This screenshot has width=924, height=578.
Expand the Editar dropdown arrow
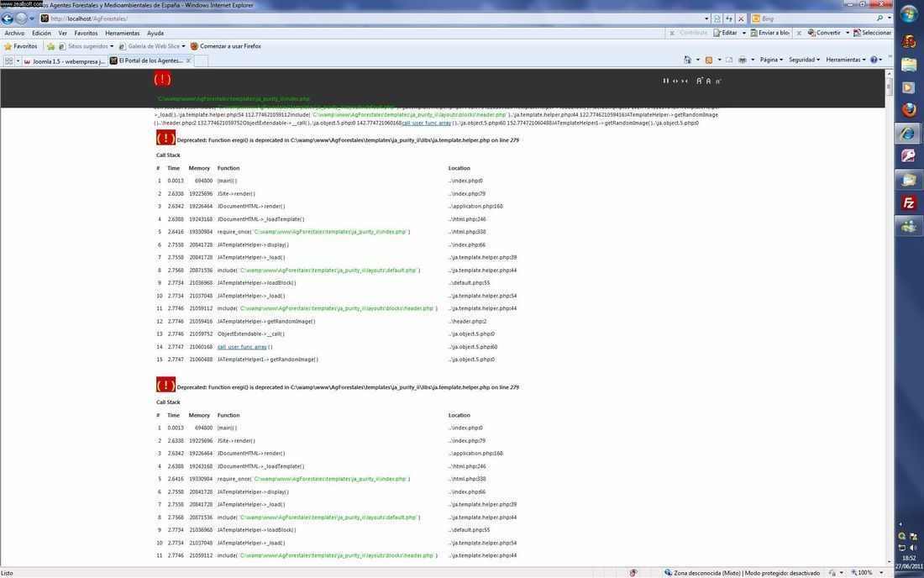(743, 33)
